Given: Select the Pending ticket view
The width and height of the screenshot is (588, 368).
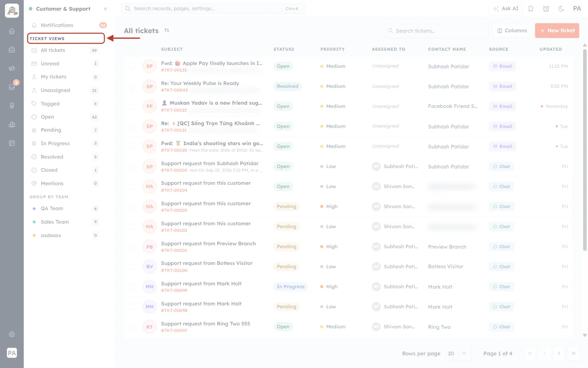Looking at the screenshot, I should click(65, 130).
